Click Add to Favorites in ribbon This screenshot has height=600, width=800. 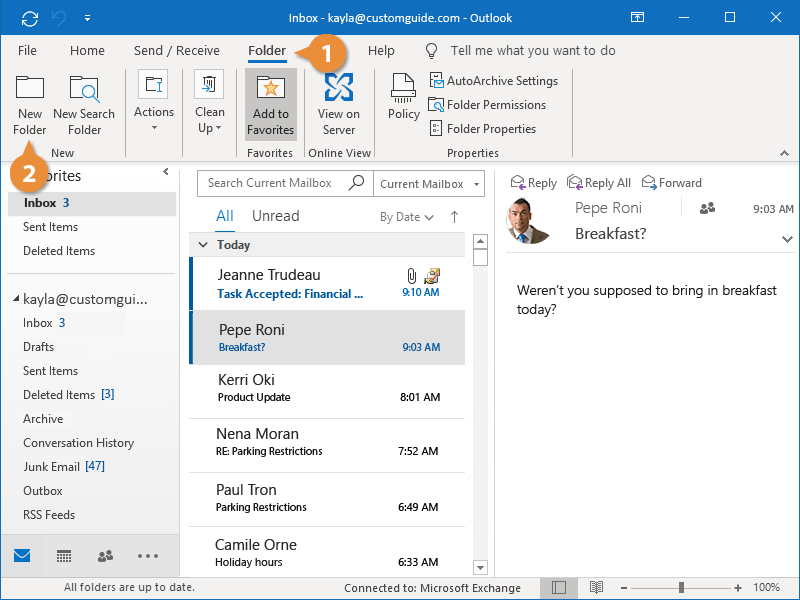tap(271, 104)
